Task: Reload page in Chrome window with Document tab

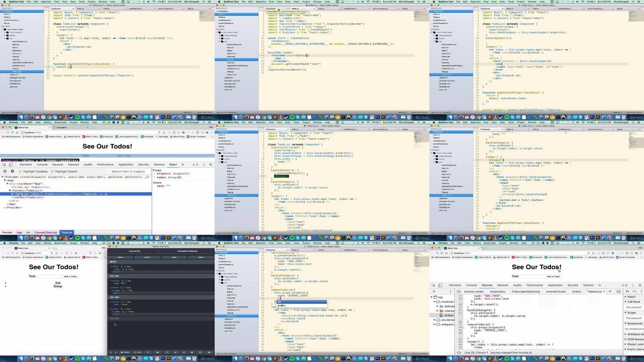Action: tap(12, 132)
